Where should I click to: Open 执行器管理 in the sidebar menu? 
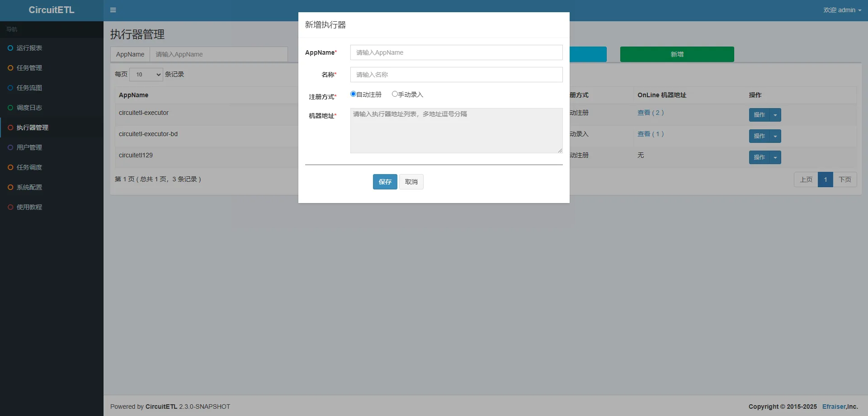(33, 128)
